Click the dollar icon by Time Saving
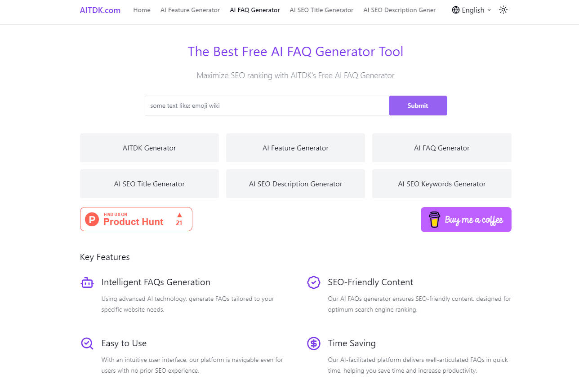 tap(313, 344)
